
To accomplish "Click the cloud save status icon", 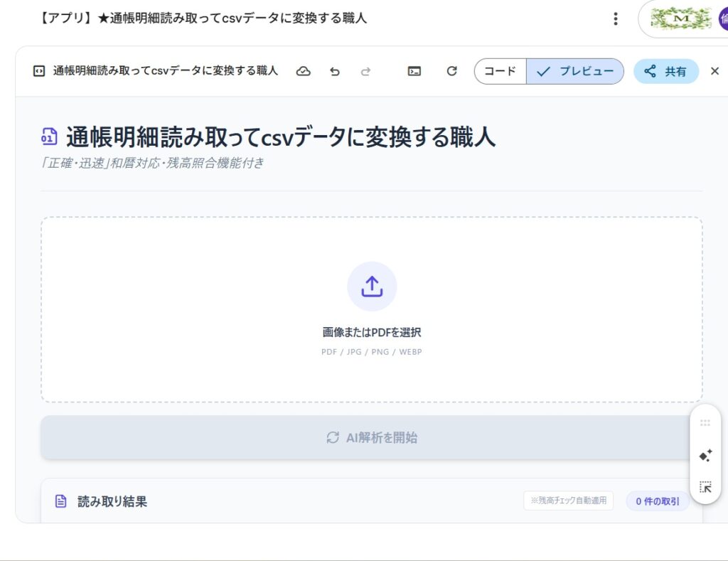I will coord(304,71).
